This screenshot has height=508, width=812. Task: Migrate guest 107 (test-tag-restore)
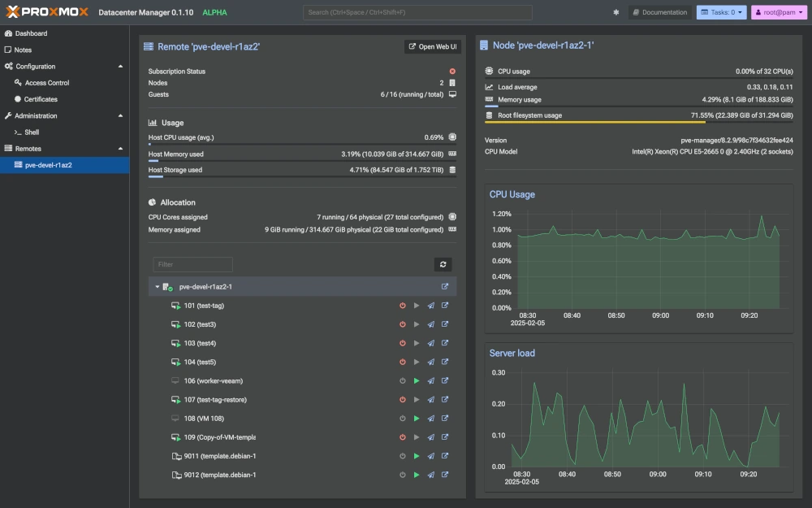(x=431, y=400)
